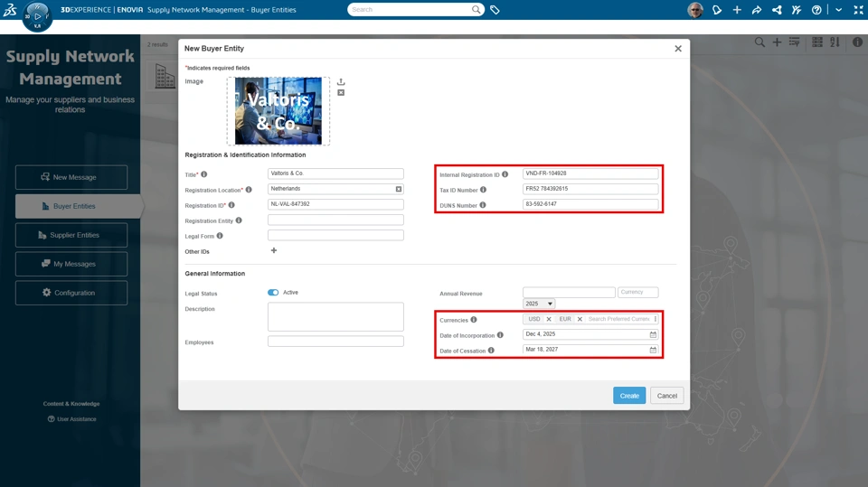Click the search magnifier in top bar

coord(476,9)
